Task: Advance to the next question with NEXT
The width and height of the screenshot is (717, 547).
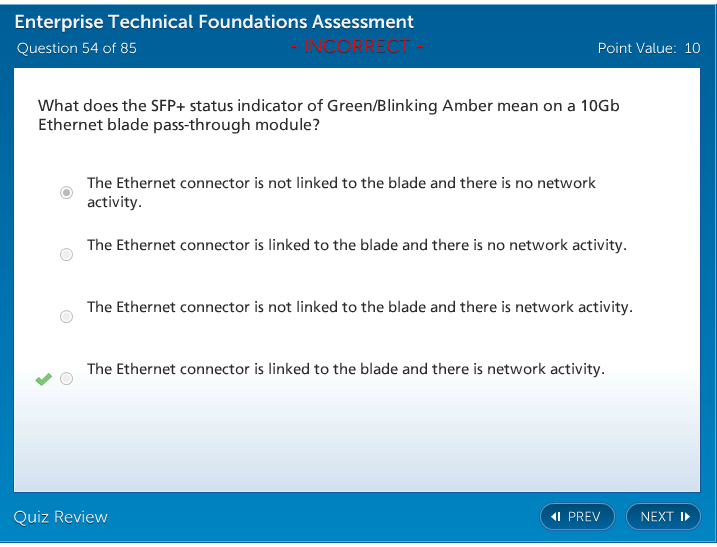Action: click(663, 517)
